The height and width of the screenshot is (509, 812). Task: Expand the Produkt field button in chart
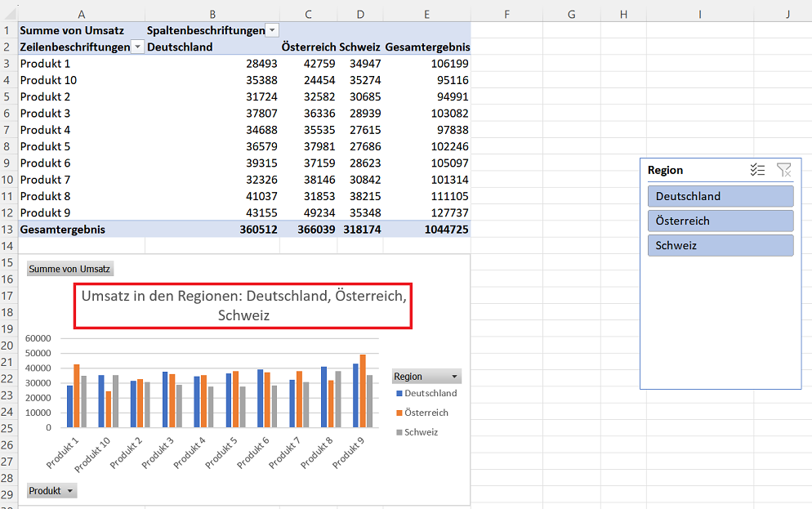pos(70,491)
